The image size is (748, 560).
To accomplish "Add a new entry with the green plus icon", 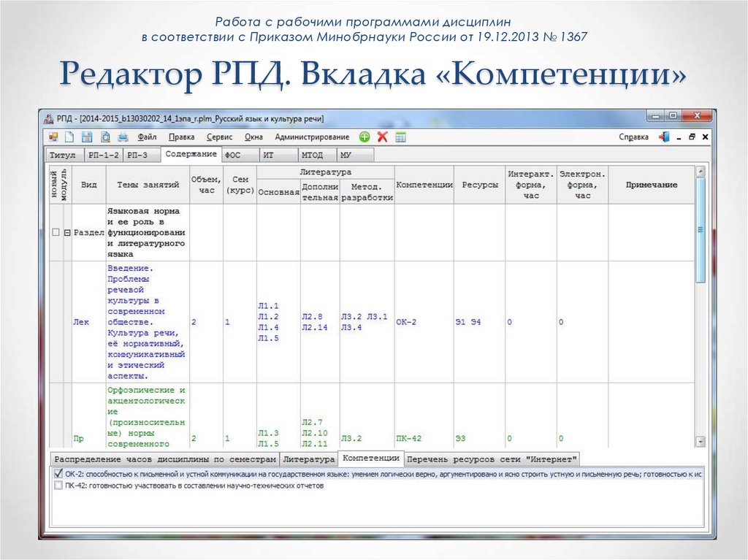I will 364,137.
